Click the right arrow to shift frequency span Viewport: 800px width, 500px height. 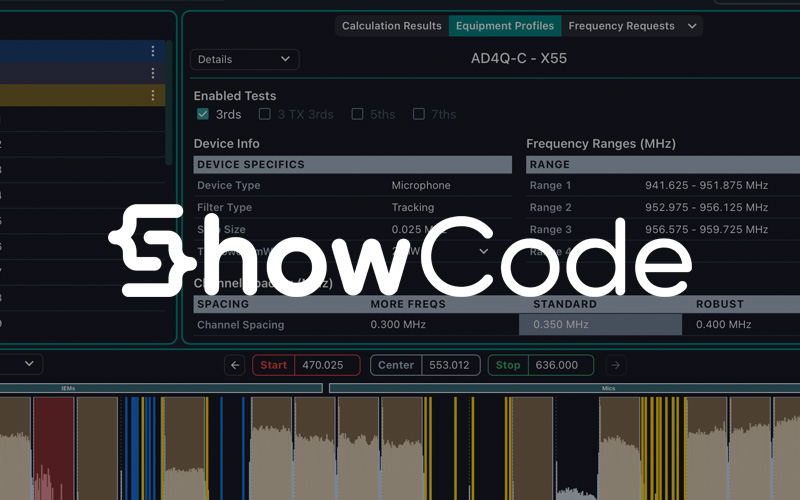click(x=615, y=365)
